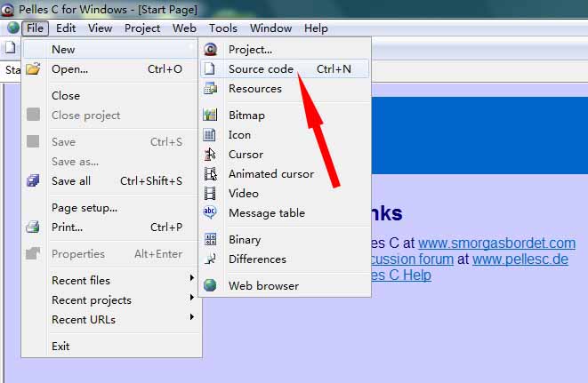Select Animated cursor in New submenu

click(285, 174)
